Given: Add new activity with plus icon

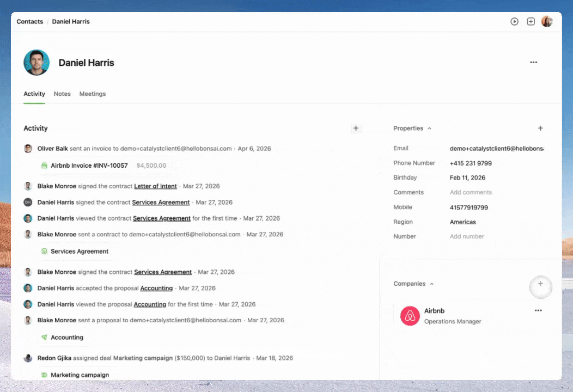Looking at the screenshot, I should click(x=356, y=128).
